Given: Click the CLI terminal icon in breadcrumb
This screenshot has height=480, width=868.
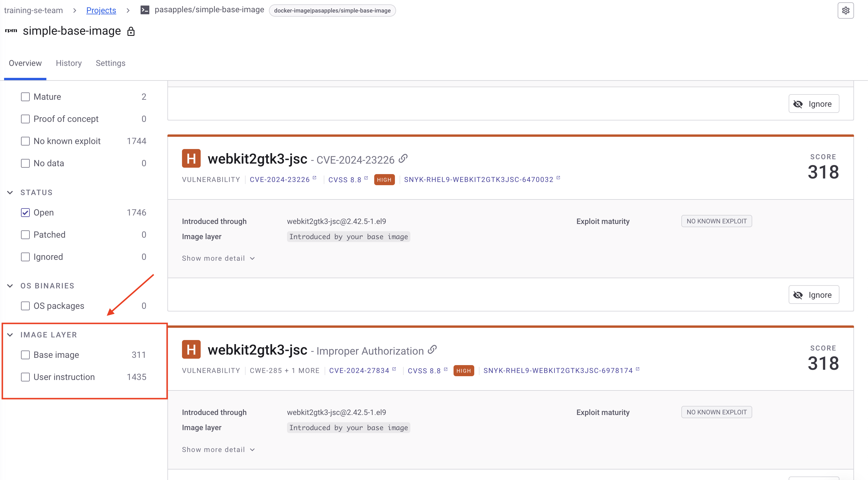Looking at the screenshot, I should 145,10.
